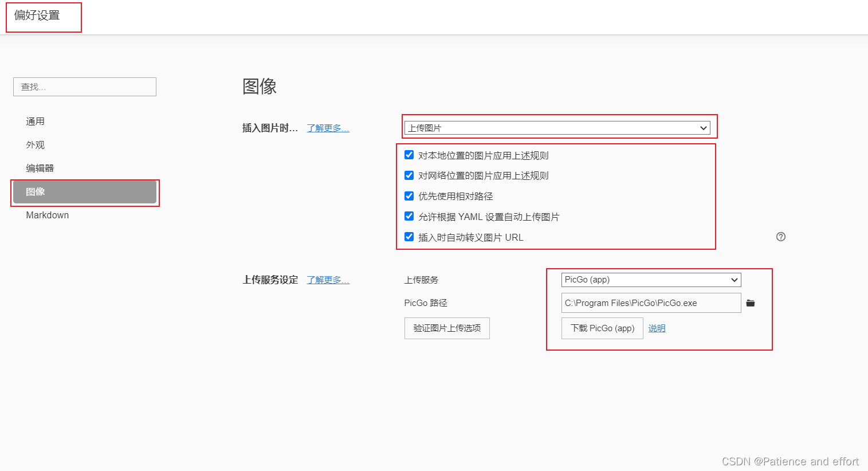Toggle '允许根据 YAML 设置自动上传图片' checkbox
Image resolution: width=868 pixels, height=471 pixels.
409,216
